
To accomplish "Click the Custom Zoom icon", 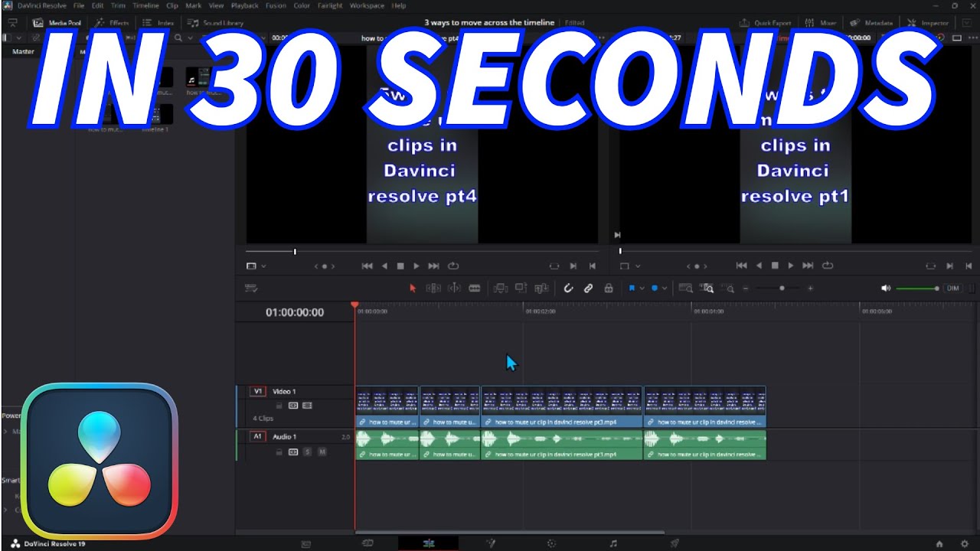I will pyautogui.click(x=728, y=289).
